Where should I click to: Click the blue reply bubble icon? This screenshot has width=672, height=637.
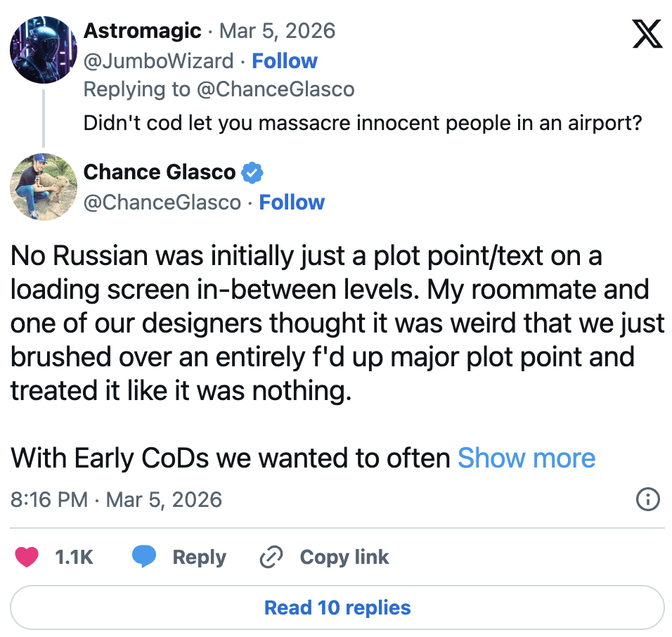(x=144, y=558)
